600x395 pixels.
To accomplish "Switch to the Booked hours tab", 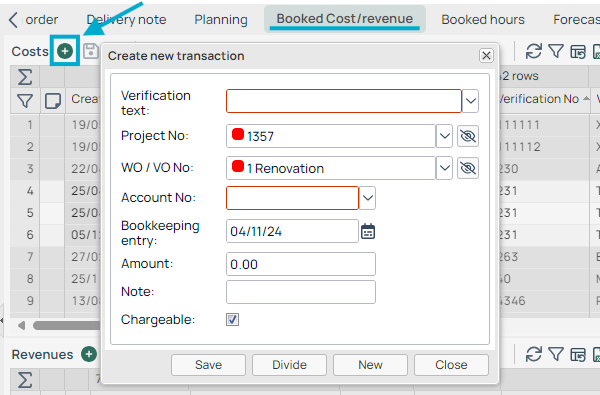I will (x=483, y=20).
